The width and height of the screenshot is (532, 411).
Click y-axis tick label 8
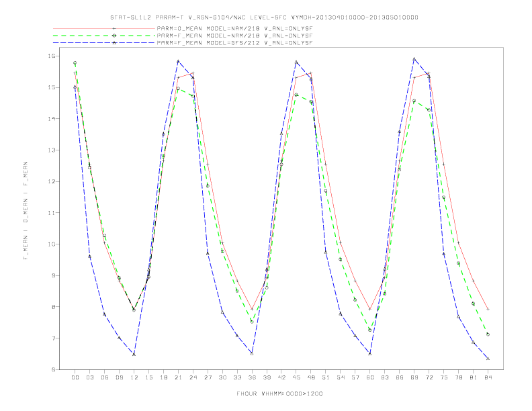[53, 306]
